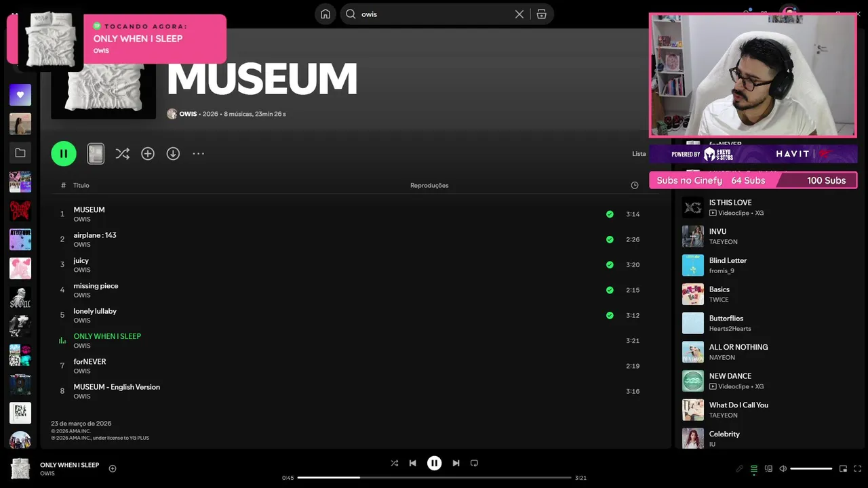This screenshot has width=868, height=488.
Task: Click the Título column header
Action: tap(81, 186)
